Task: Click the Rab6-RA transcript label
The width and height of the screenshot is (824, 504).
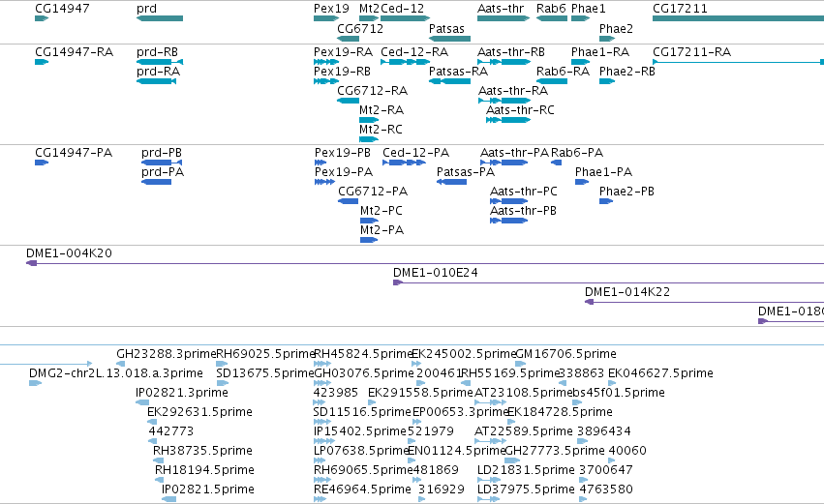Action: pyautogui.click(x=563, y=72)
